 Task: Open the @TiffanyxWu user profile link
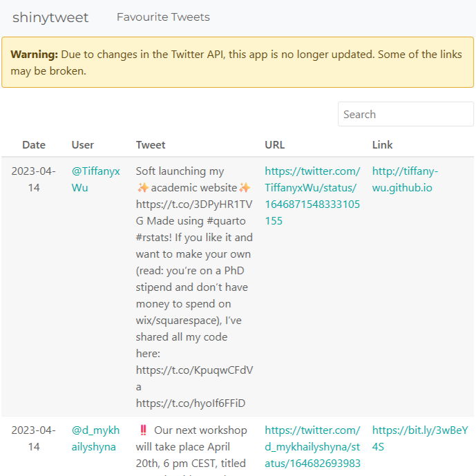pyautogui.click(x=95, y=179)
